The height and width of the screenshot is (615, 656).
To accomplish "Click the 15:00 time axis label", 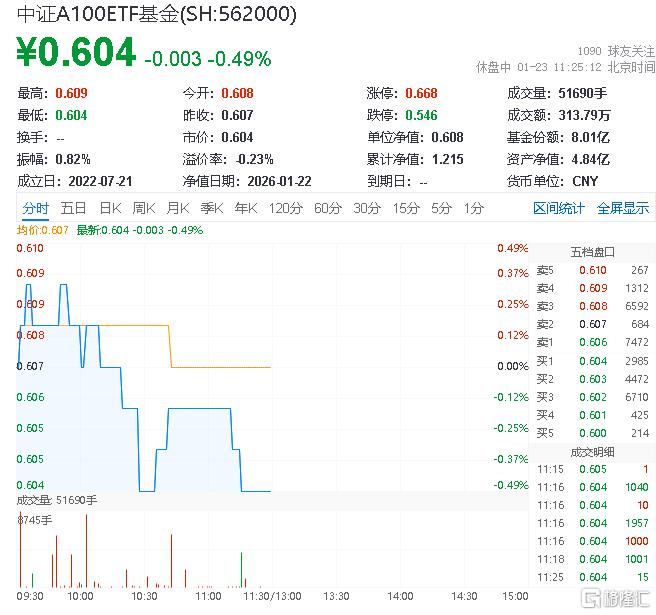I will pyautogui.click(x=515, y=596).
